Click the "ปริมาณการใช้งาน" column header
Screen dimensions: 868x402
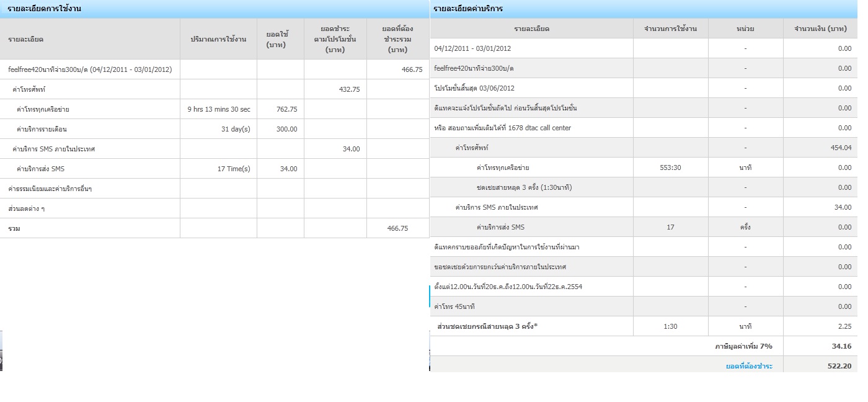coord(218,39)
